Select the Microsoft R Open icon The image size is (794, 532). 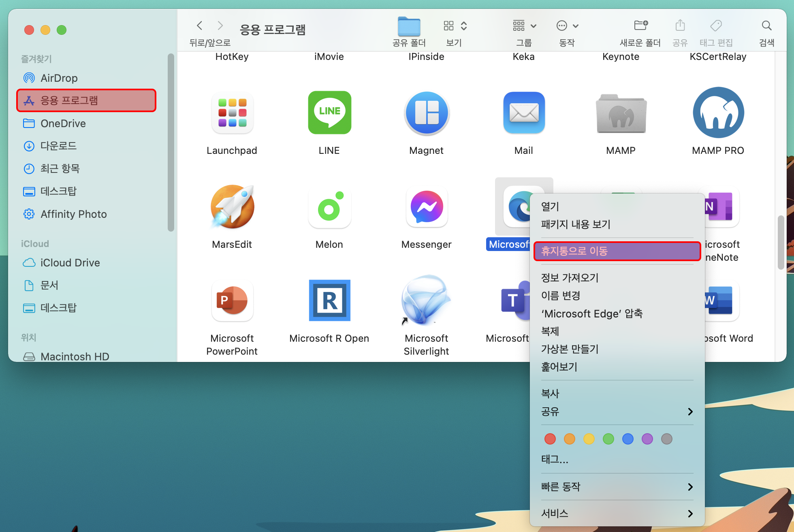(x=329, y=300)
